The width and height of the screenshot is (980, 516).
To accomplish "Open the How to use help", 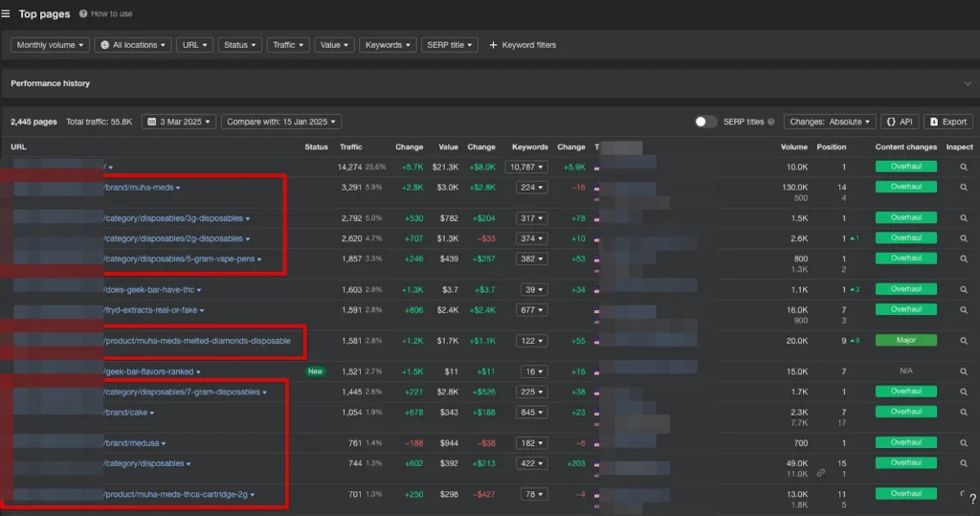I will point(105,13).
